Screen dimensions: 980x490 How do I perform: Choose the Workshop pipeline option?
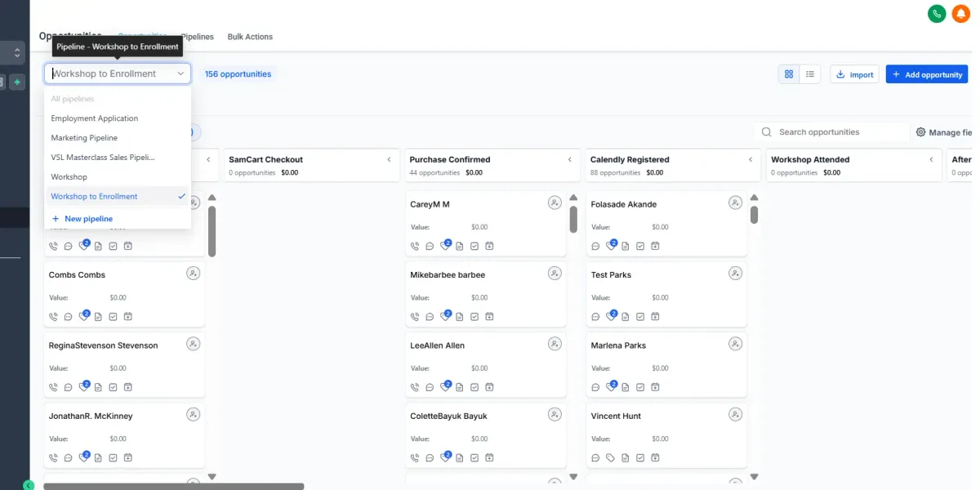pyautogui.click(x=118, y=176)
